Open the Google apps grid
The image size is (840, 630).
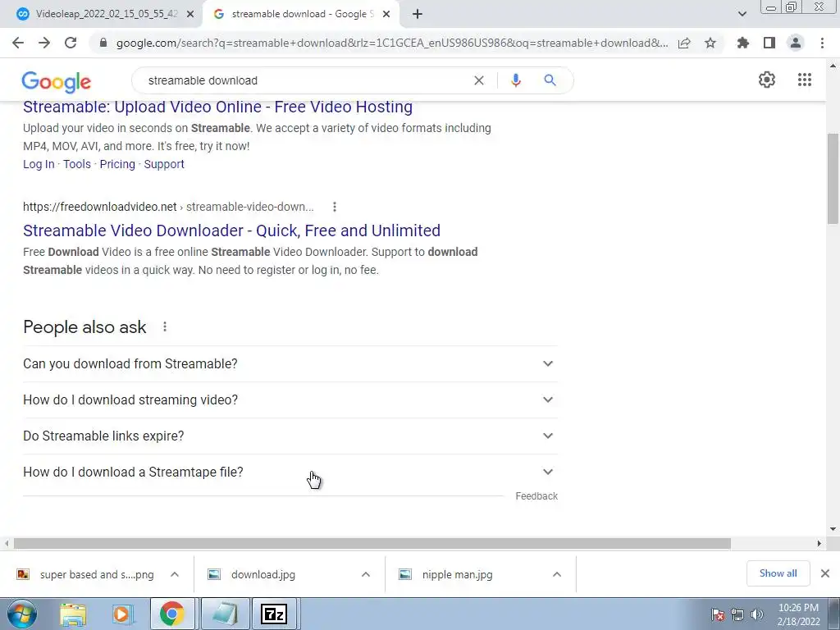pyautogui.click(x=805, y=80)
